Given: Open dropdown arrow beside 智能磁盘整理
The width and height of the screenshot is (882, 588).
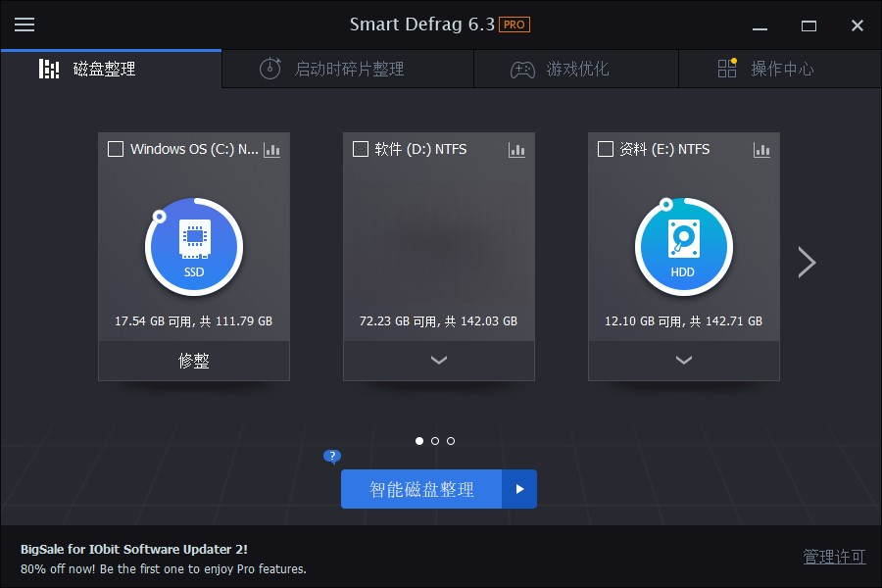Looking at the screenshot, I should (x=519, y=489).
